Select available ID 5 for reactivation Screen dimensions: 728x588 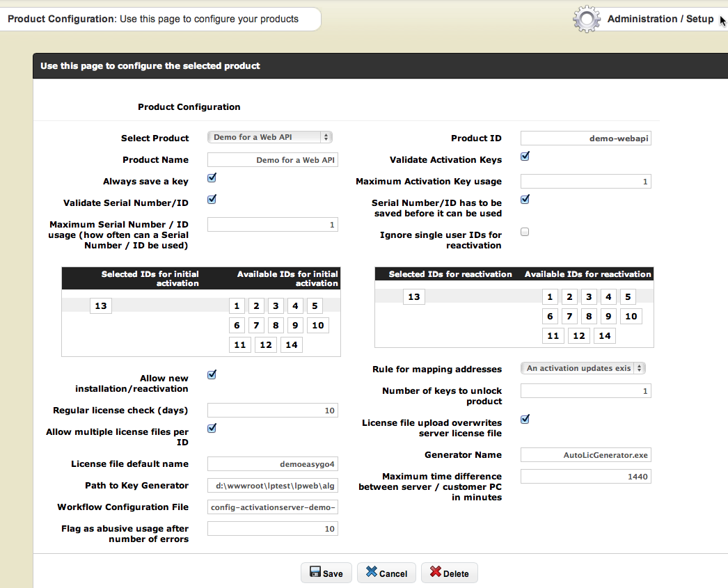(x=628, y=297)
